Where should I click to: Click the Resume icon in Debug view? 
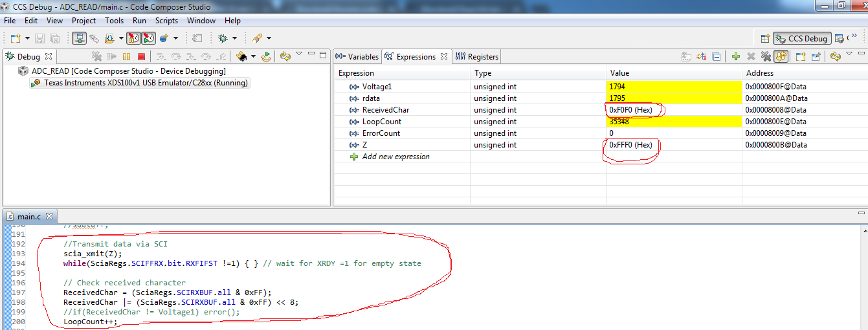[x=111, y=56]
